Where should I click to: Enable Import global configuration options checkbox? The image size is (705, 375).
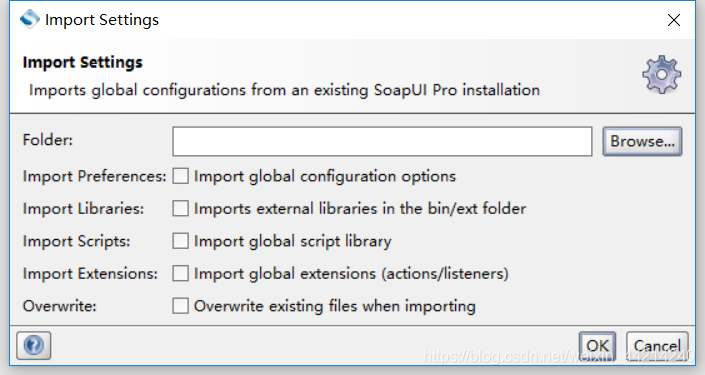[x=180, y=176]
